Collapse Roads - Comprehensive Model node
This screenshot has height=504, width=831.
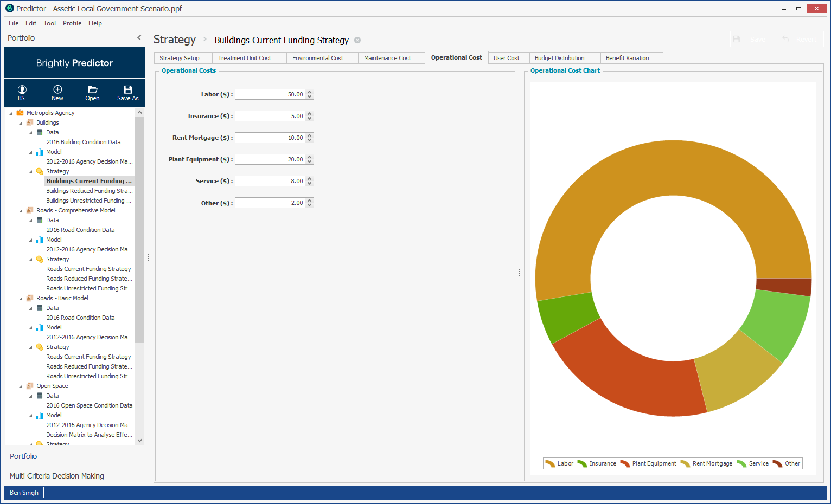pos(21,211)
